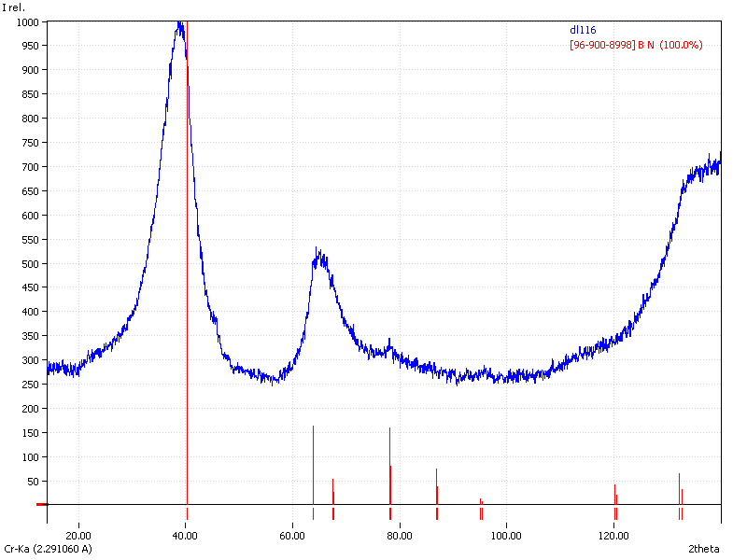The height and width of the screenshot is (560, 747).
Task: Select the red reference peak near 78
Action: click(x=389, y=467)
